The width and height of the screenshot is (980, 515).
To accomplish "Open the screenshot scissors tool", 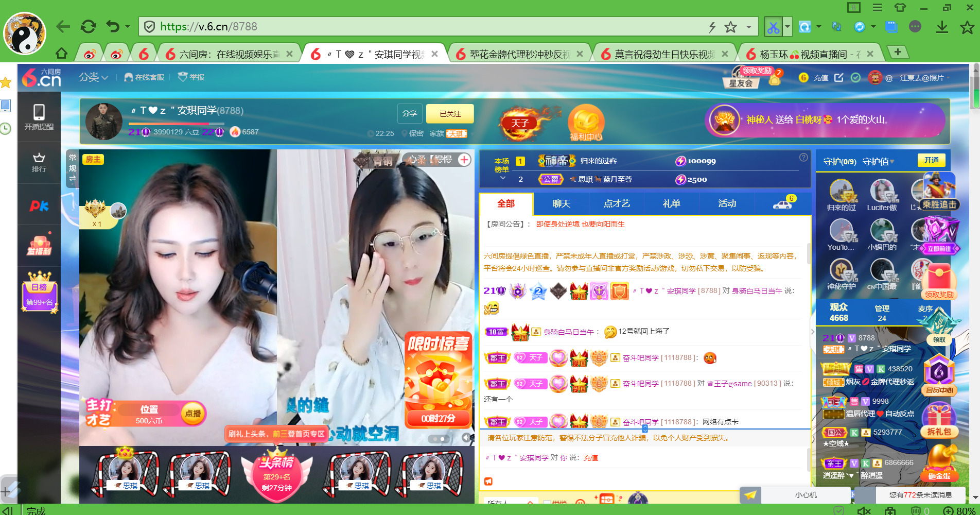I will coord(773,27).
